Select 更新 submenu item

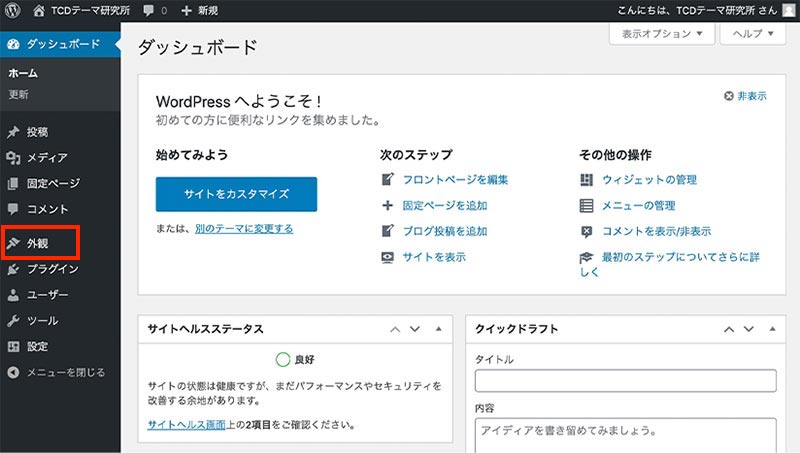click(18, 94)
